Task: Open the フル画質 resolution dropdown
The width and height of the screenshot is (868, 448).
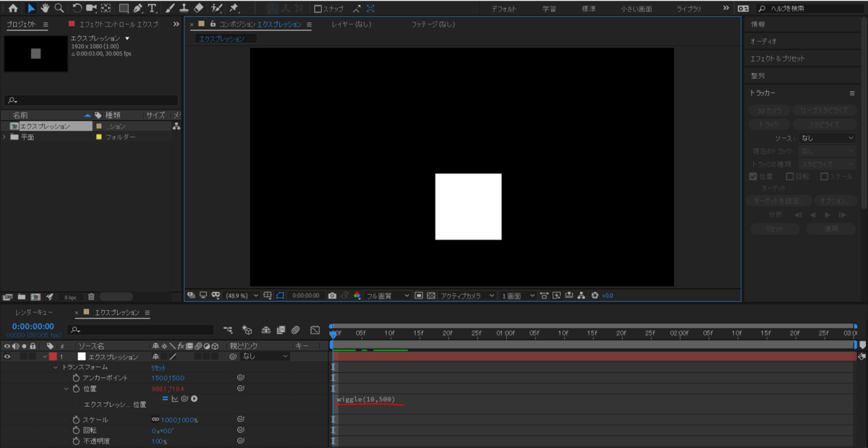Action: 387,296
